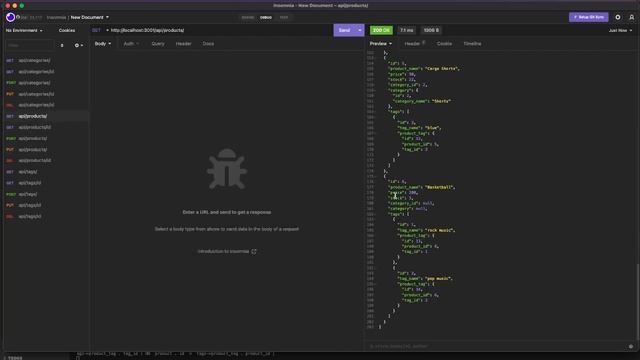Open the request Query tab
Image resolution: width=640 pixels, height=360 pixels.
tap(158, 44)
